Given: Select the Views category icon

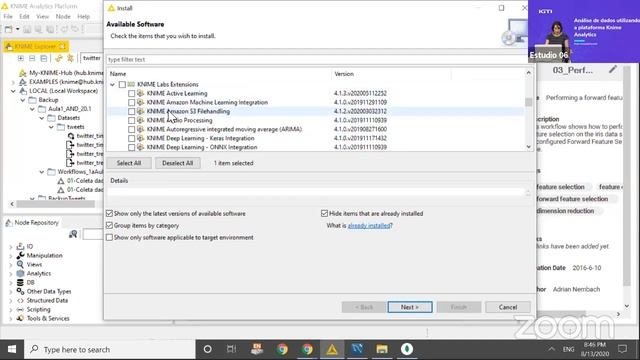Looking at the screenshot, I should (20, 264).
